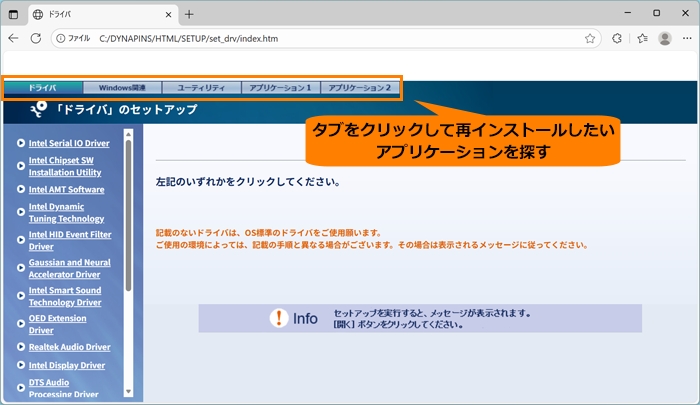Click the setup disc icon beside header
The width and height of the screenshot is (700, 405).
[38, 109]
